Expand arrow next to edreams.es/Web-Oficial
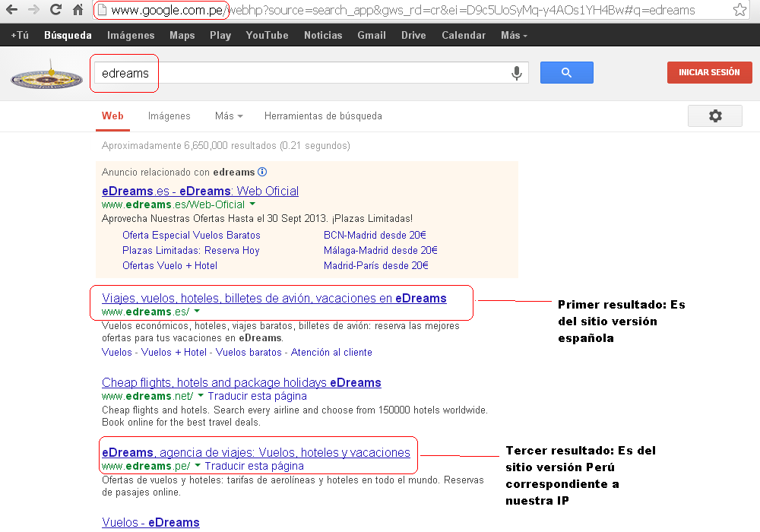760x532 pixels. pos(252,204)
